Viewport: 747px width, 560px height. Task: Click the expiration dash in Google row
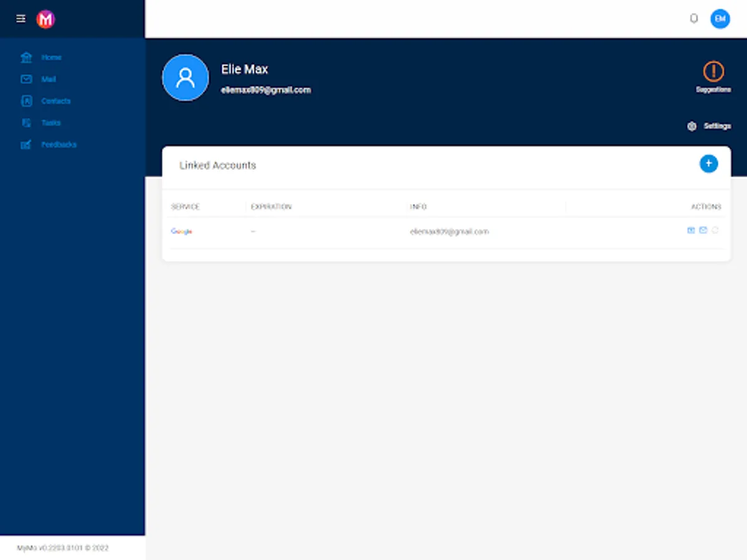click(x=253, y=231)
